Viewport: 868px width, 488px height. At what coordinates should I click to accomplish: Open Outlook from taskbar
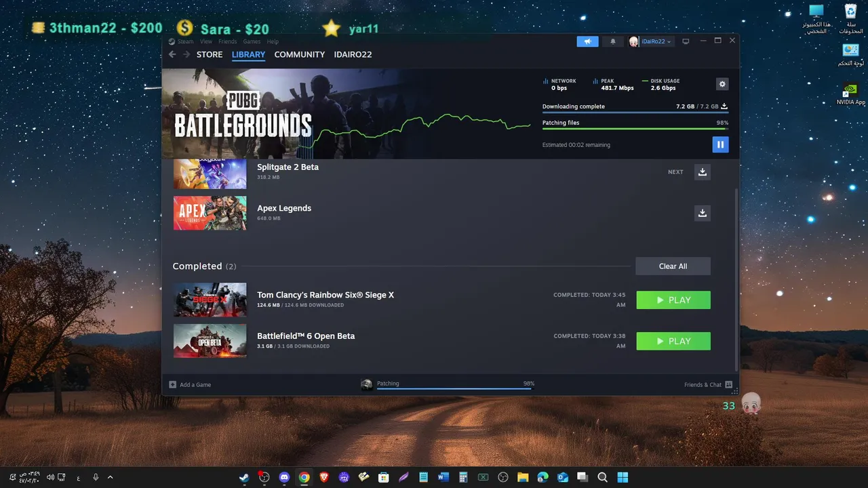click(x=563, y=477)
